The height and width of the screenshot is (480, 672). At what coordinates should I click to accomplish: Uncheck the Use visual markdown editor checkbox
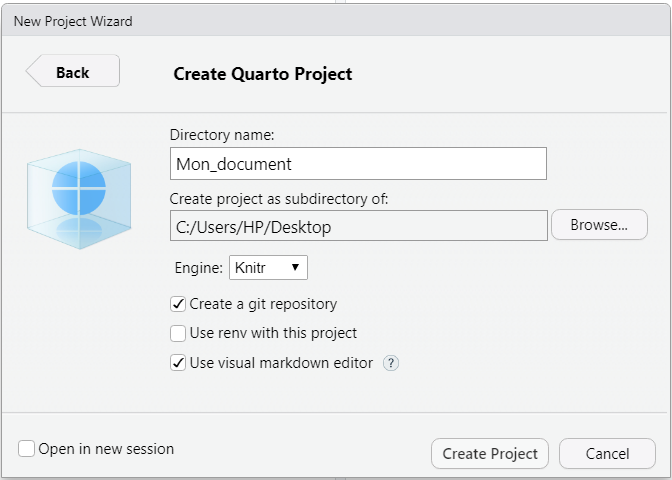(178, 363)
